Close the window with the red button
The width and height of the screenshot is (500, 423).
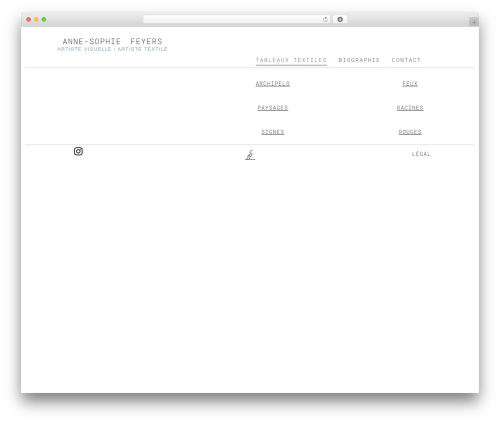[x=29, y=20]
